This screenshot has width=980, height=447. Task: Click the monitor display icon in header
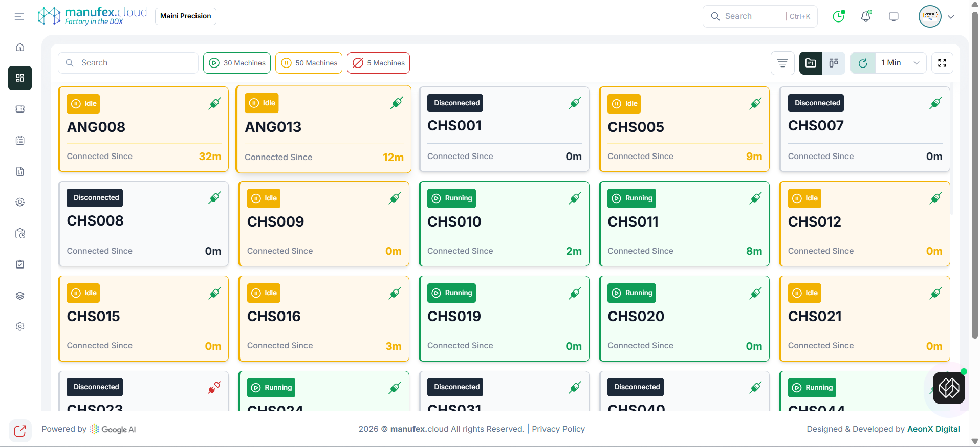(894, 16)
